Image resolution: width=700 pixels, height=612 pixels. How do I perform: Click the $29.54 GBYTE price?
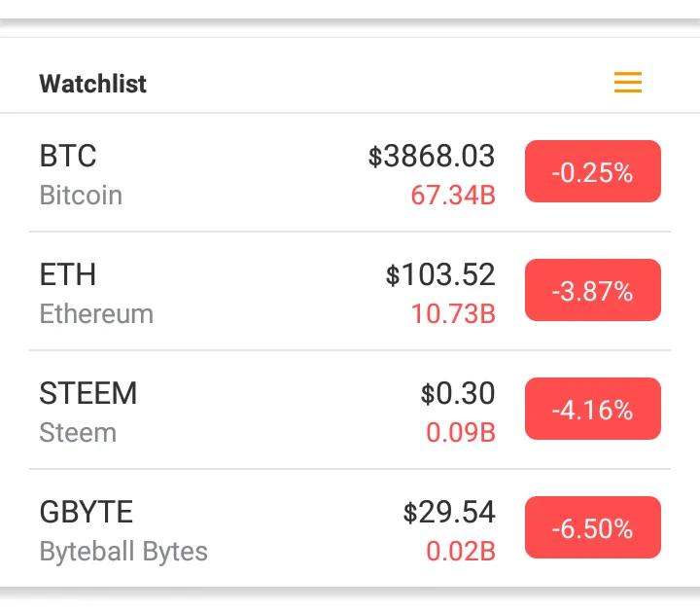449,513
